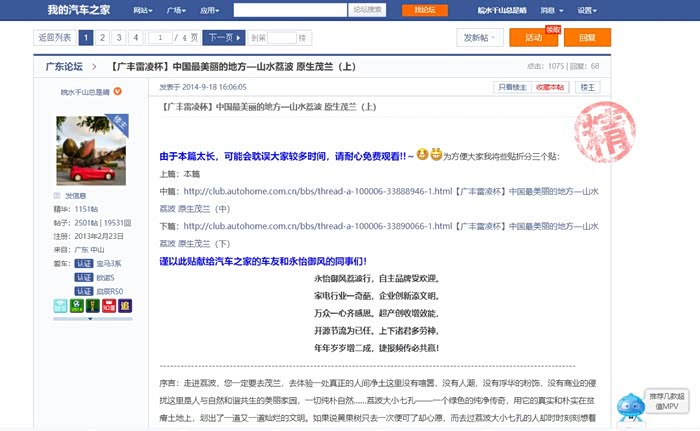Click the orange verified badge beside username
The height and width of the screenshot is (431, 700).
tap(118, 92)
